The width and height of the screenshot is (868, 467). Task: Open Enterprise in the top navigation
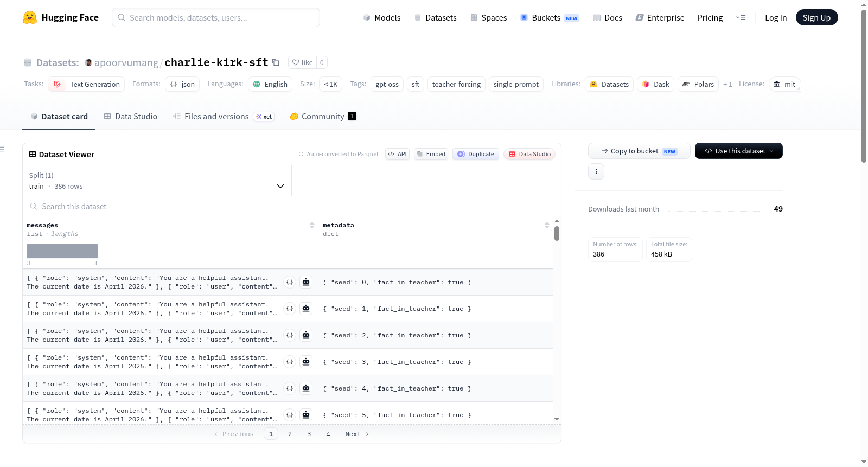point(660,17)
